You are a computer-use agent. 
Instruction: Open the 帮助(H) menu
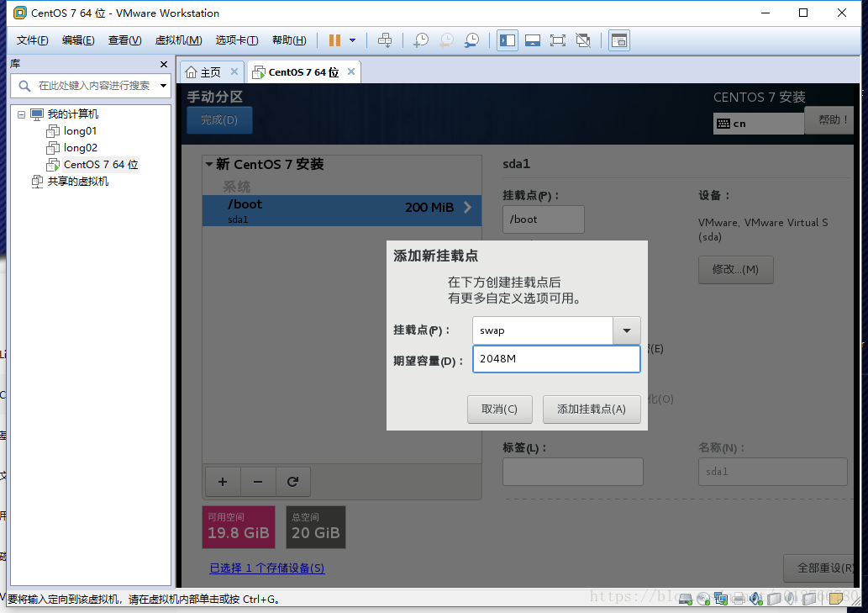[289, 40]
